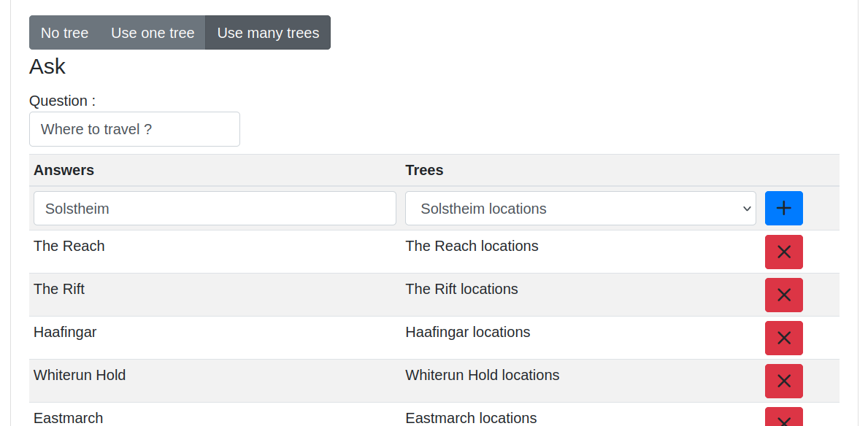Click the Ask section heading
The height and width of the screenshot is (426, 868).
pos(47,66)
